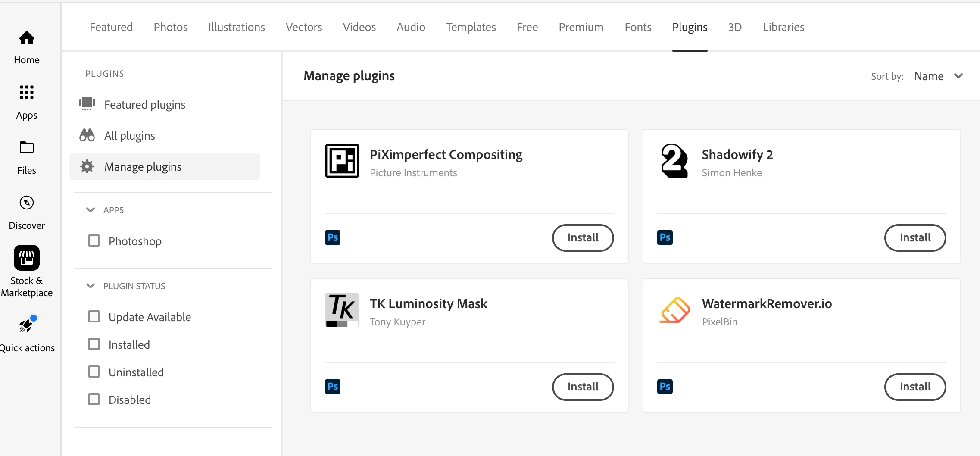The width and height of the screenshot is (980, 456).
Task: Install the WatermarkRemover.io plugin
Action: 915,387
